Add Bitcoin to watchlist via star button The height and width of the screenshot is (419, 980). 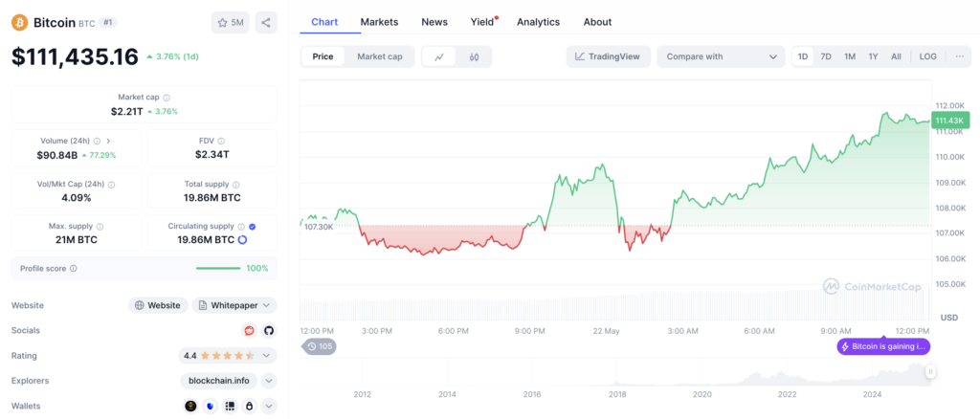tap(230, 22)
